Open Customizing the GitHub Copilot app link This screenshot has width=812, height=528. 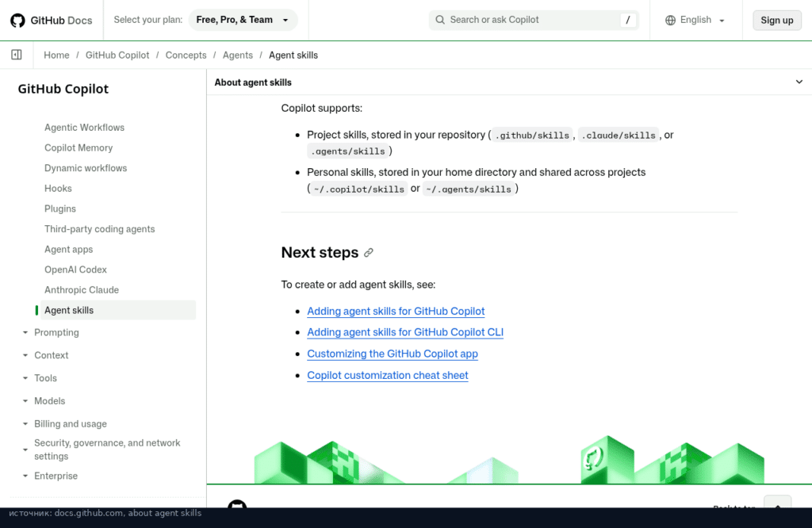pyautogui.click(x=393, y=354)
